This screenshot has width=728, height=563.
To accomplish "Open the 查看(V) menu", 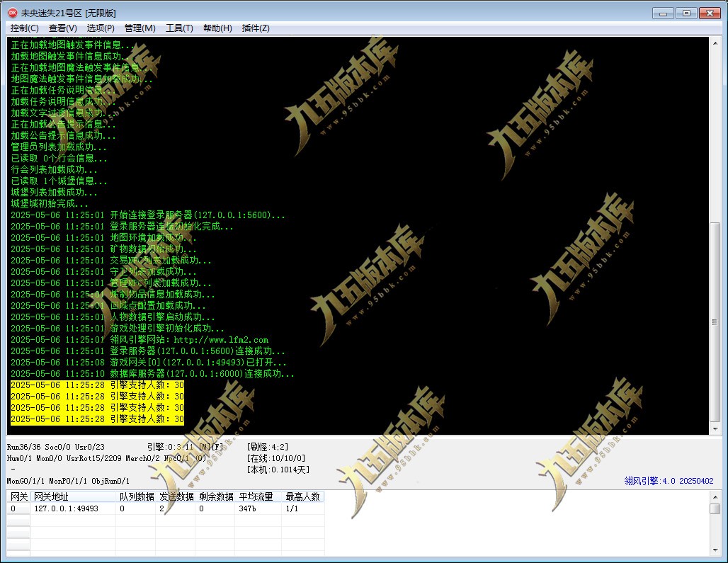I will click(63, 28).
